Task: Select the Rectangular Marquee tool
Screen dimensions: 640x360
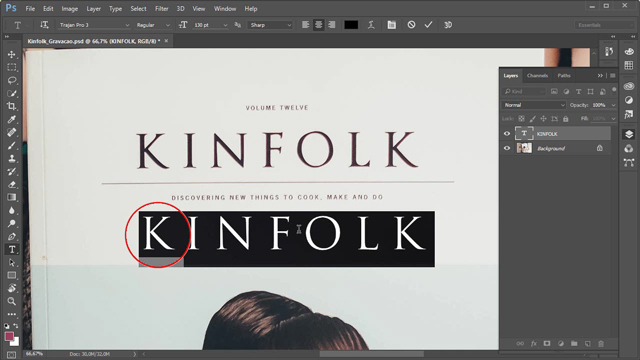Action: click(11, 67)
